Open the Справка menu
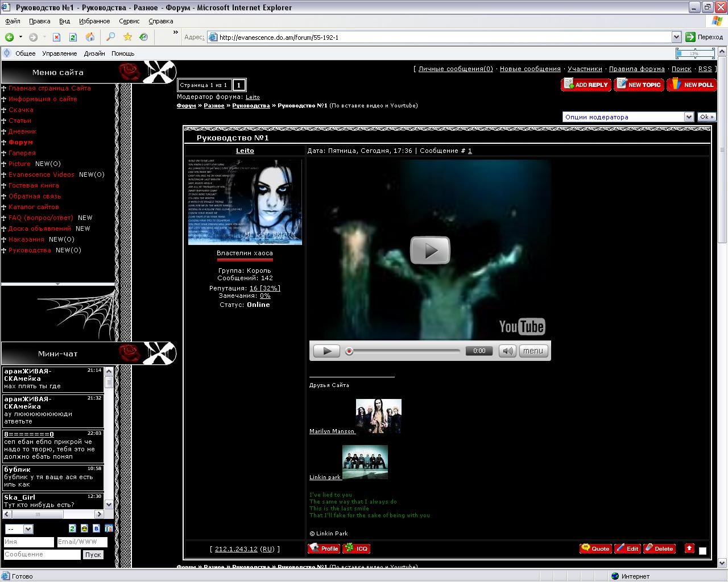The width and height of the screenshot is (728, 582). [160, 21]
